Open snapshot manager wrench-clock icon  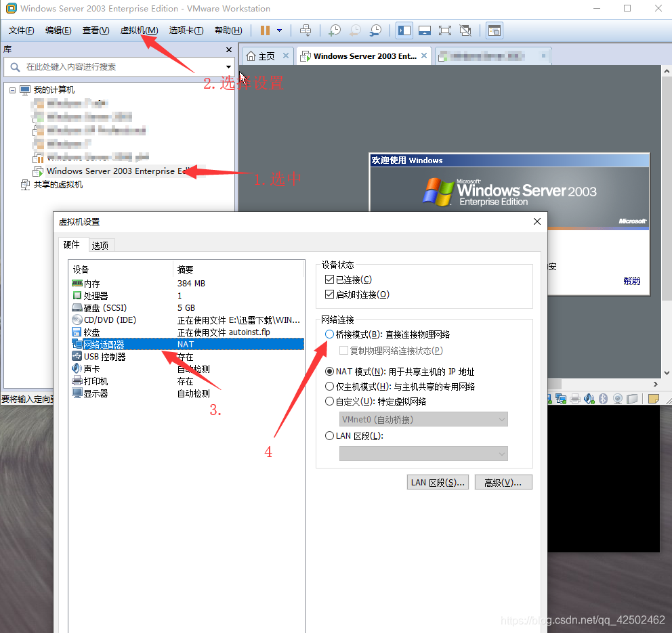(x=375, y=30)
